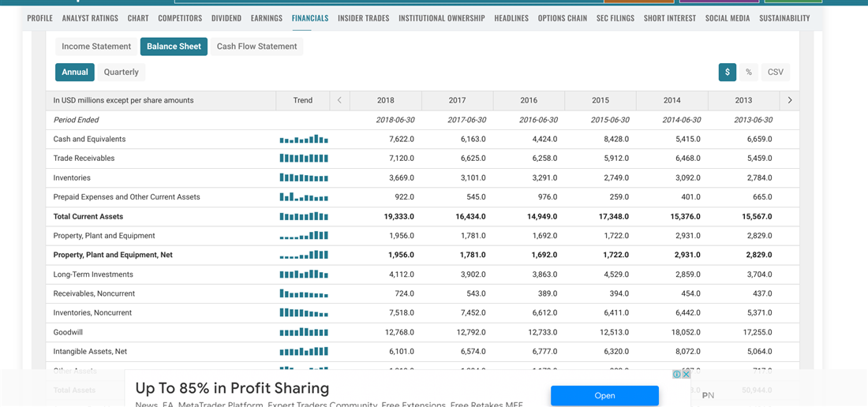The height and width of the screenshot is (407, 868).
Task: Select the Annual period view
Action: click(75, 72)
